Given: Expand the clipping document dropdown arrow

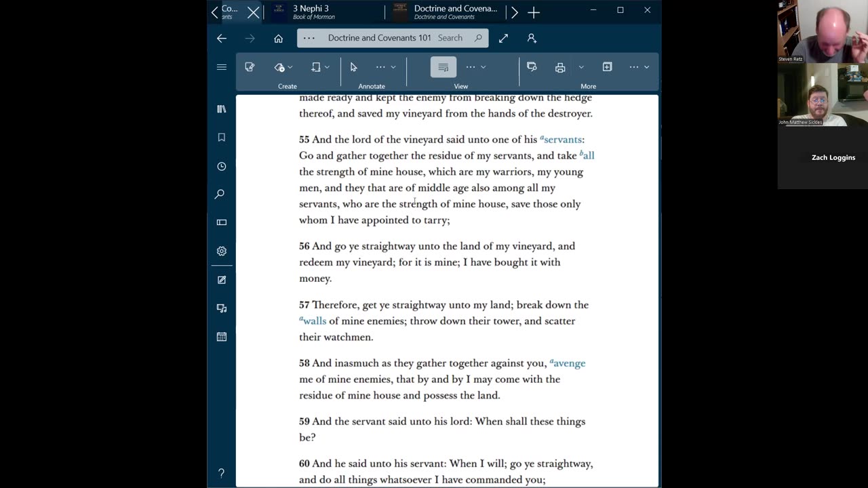Looking at the screenshot, I should coord(327,67).
